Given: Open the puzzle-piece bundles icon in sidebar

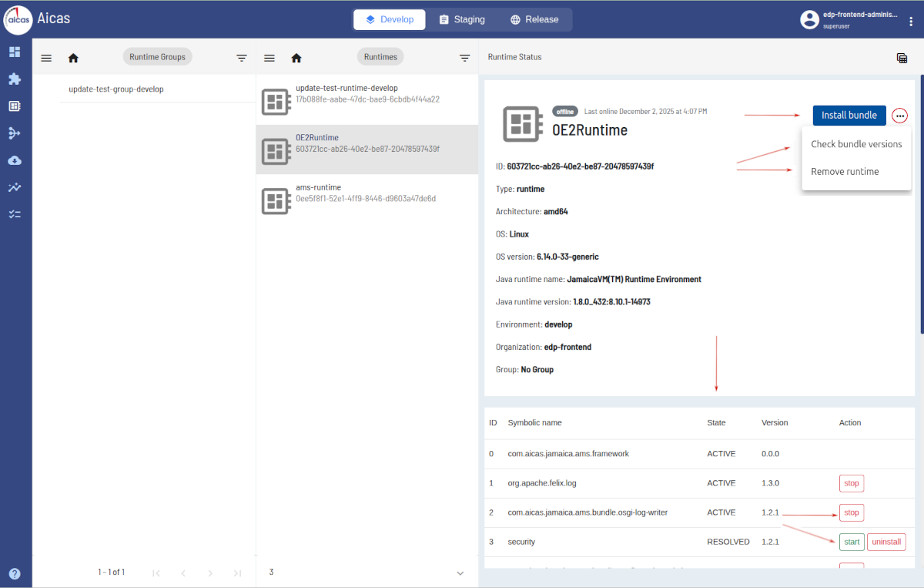Looking at the screenshot, I should (15, 79).
